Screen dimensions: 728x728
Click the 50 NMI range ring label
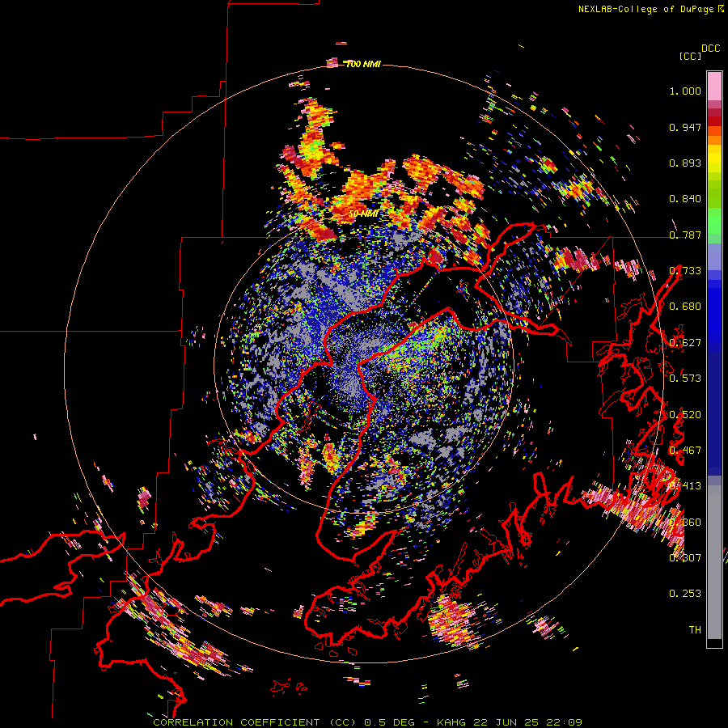pos(363,214)
